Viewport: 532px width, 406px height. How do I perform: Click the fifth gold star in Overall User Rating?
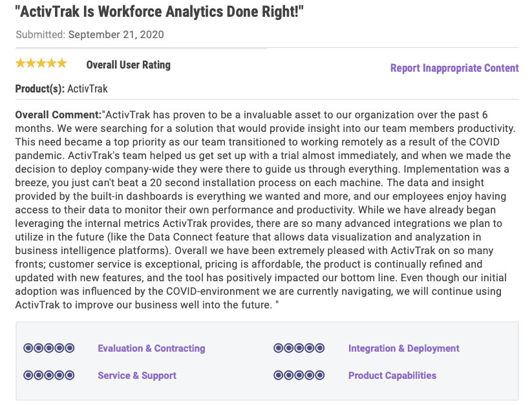coord(62,63)
